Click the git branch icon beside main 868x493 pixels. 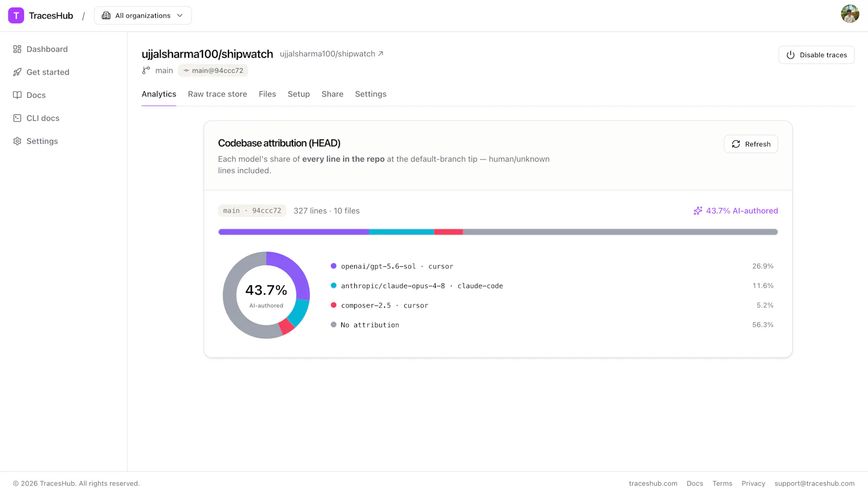pos(146,71)
